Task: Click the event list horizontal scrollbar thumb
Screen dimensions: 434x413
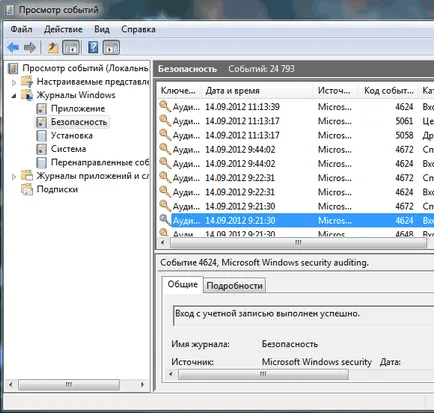Action: click(298, 243)
